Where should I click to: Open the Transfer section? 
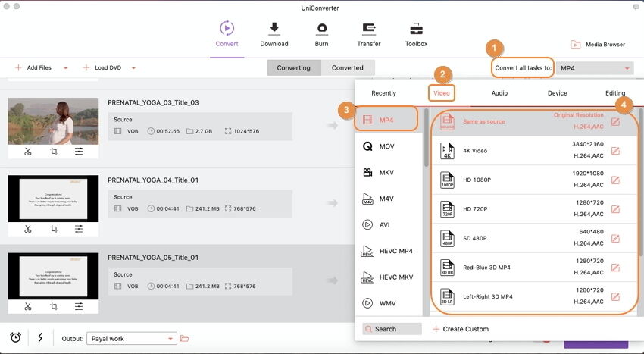click(x=369, y=35)
